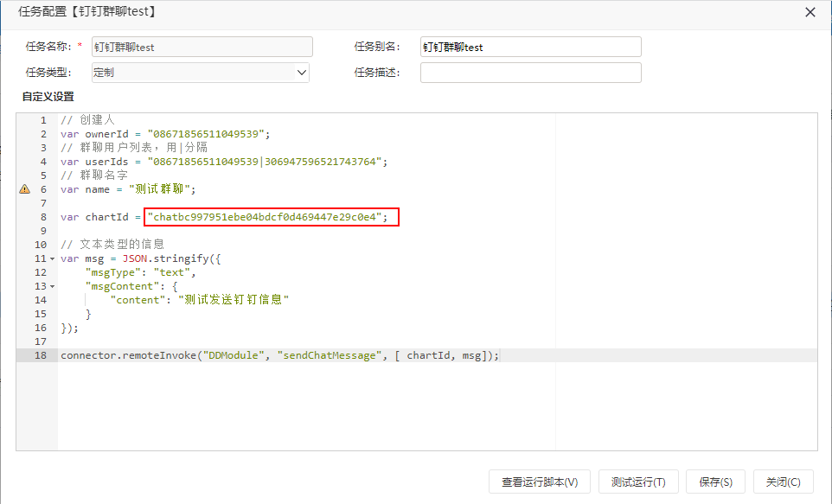Click the "测试群聊" string on line 6
Viewport: 832px width, 504px height.
[x=160, y=188]
